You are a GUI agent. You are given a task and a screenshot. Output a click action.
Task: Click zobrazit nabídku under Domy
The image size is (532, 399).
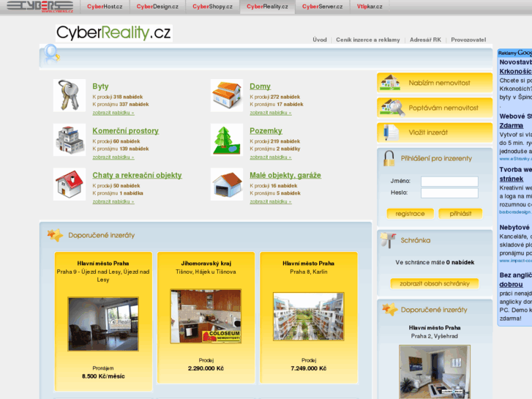click(x=271, y=113)
